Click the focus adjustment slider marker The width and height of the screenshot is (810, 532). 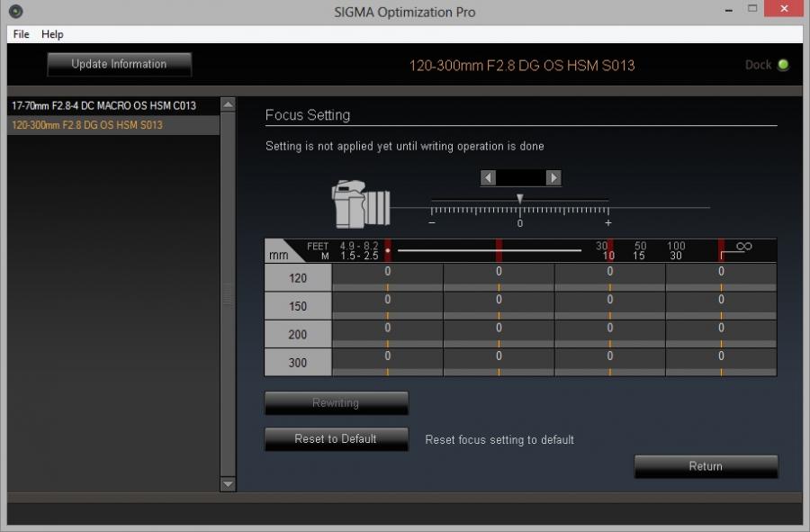519,199
